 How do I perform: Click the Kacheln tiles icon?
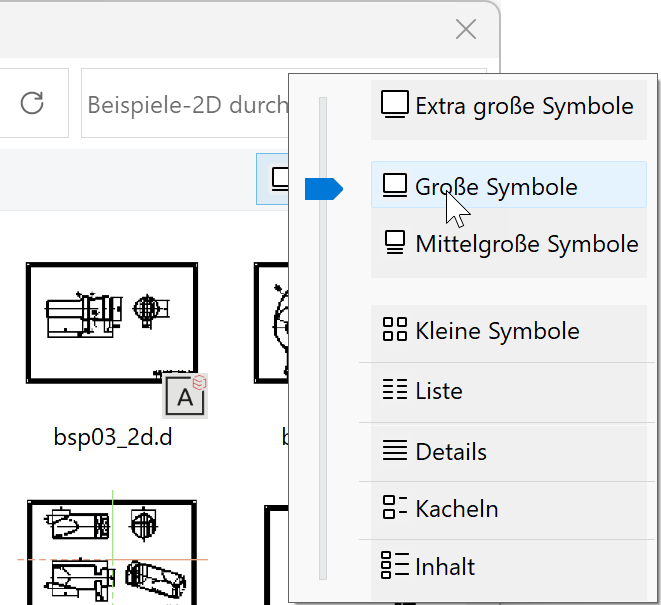coord(395,508)
